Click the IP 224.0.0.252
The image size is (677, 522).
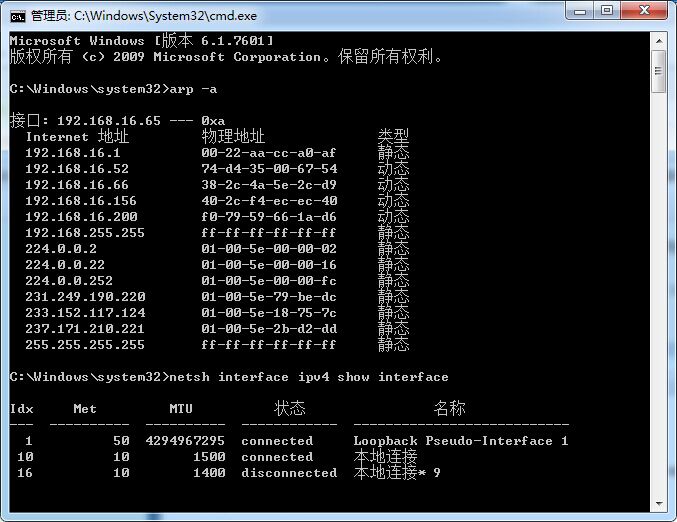tap(69, 281)
